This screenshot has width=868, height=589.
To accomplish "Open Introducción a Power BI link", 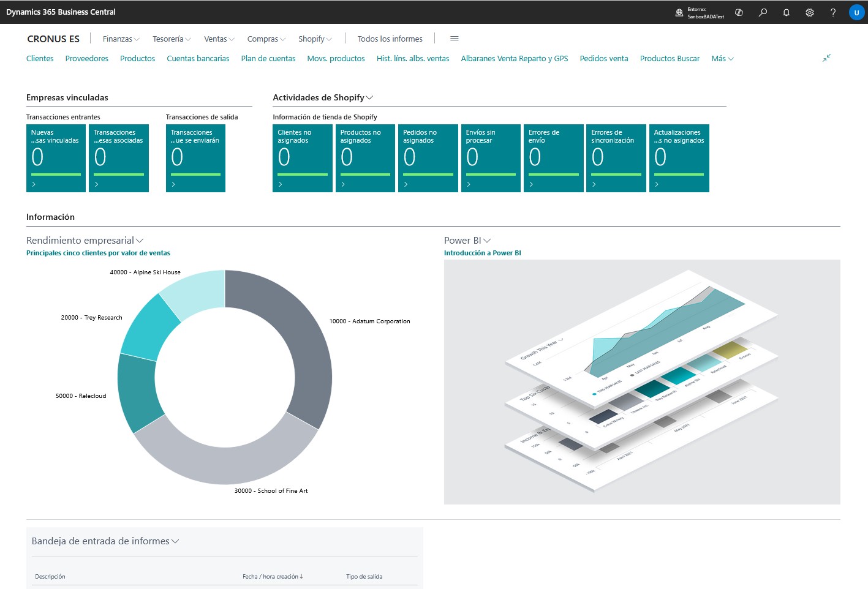I will 482,253.
